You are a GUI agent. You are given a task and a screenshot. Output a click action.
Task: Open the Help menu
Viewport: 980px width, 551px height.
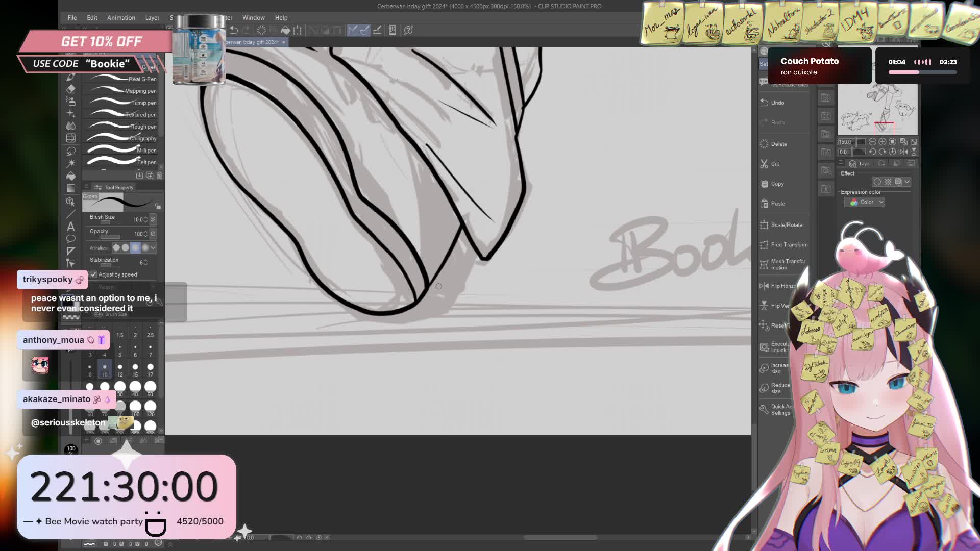(x=281, y=17)
